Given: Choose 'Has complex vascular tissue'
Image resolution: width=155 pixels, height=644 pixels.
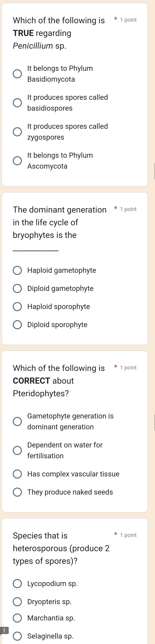Looking at the screenshot, I should 17,474.
